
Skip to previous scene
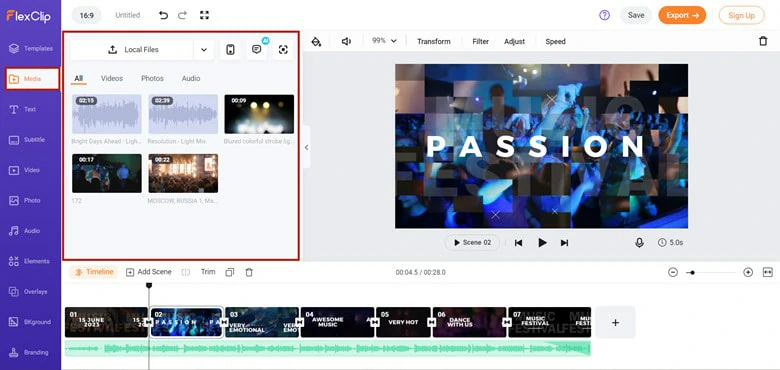(x=518, y=243)
